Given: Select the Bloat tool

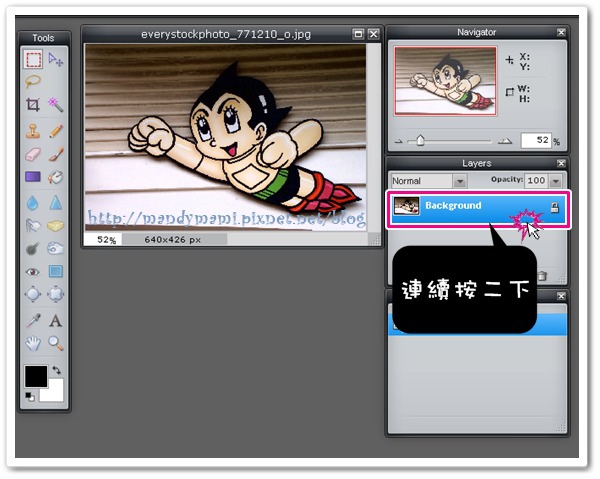Looking at the screenshot, I should [33, 294].
